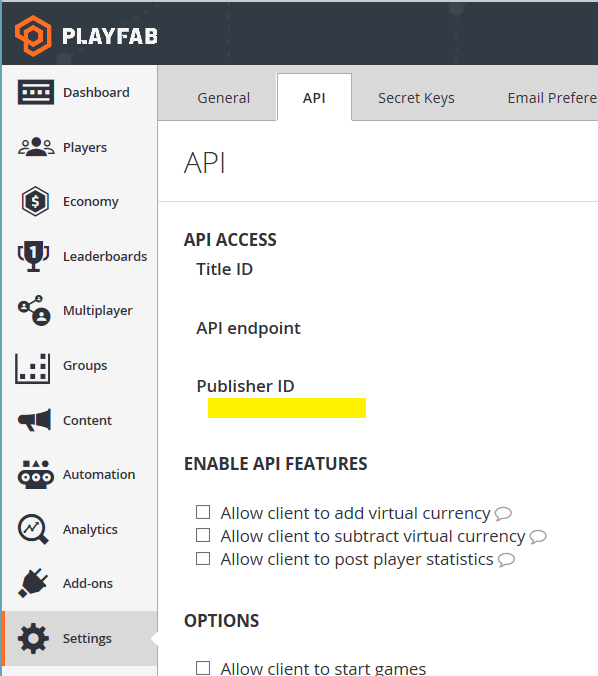This screenshot has width=598, height=676.
Task: Click the Analytics magnifier icon
Action: [x=33, y=529]
